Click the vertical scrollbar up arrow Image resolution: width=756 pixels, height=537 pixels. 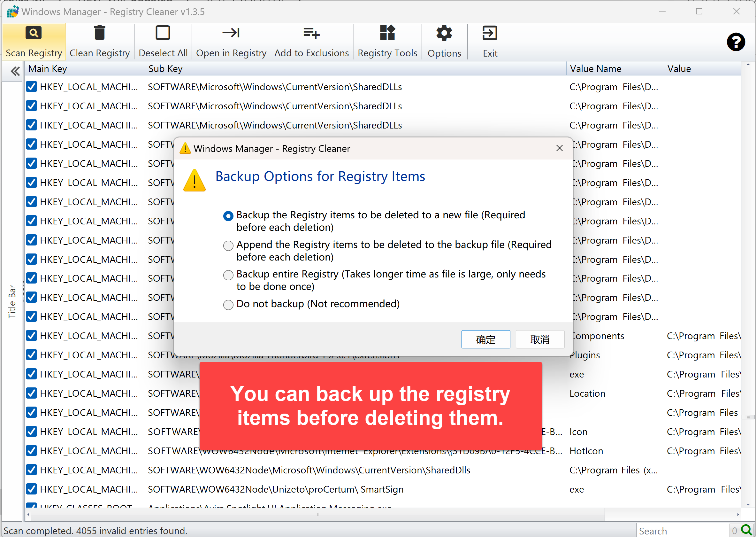[x=748, y=65]
